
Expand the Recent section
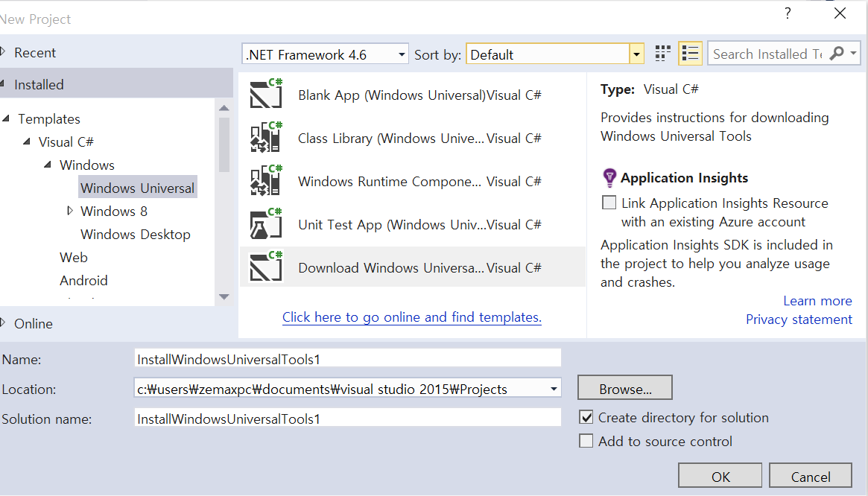(3, 52)
